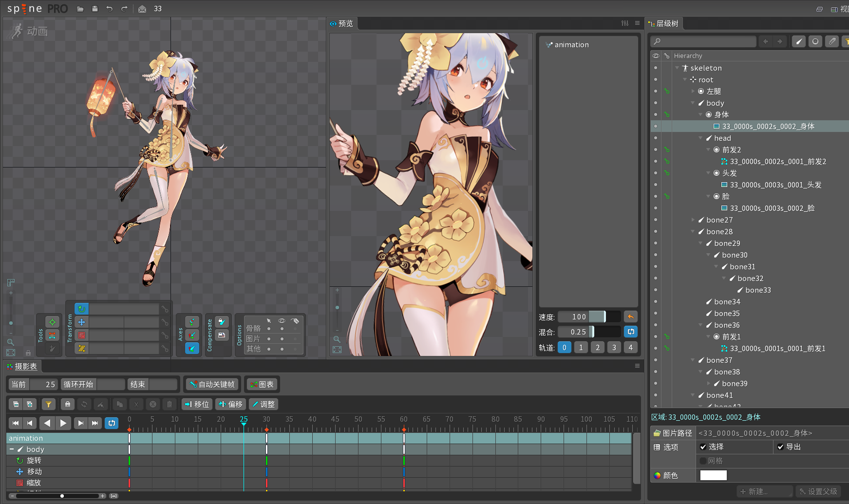This screenshot has height=504, width=849.
Task: Choose the World axes option
Action: coord(192,348)
